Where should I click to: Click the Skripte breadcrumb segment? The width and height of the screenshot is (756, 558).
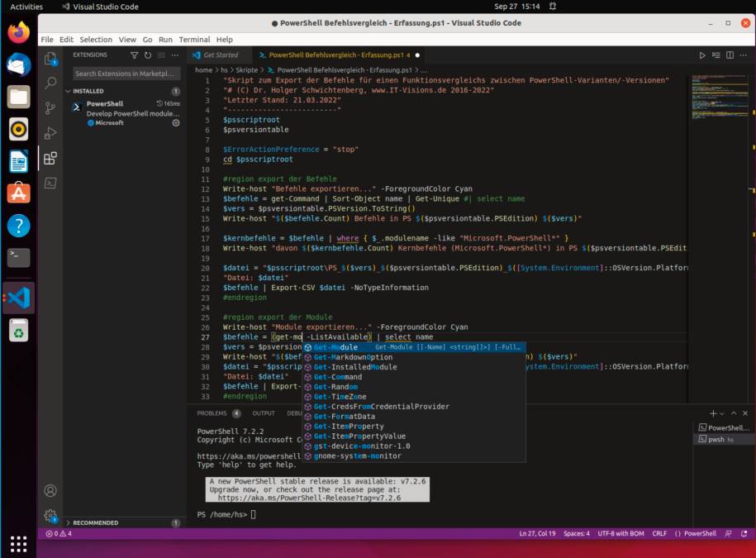coord(246,70)
